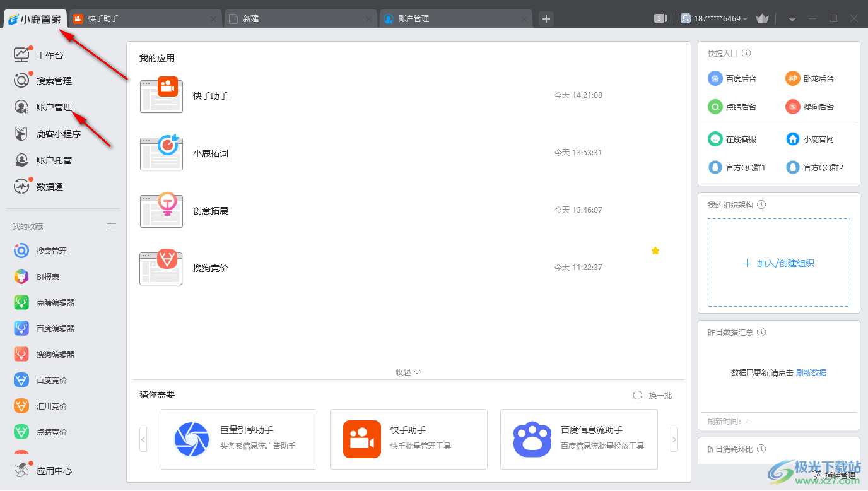
Task: Click the info icon beside 昨日数据汇总
Action: [x=761, y=332]
